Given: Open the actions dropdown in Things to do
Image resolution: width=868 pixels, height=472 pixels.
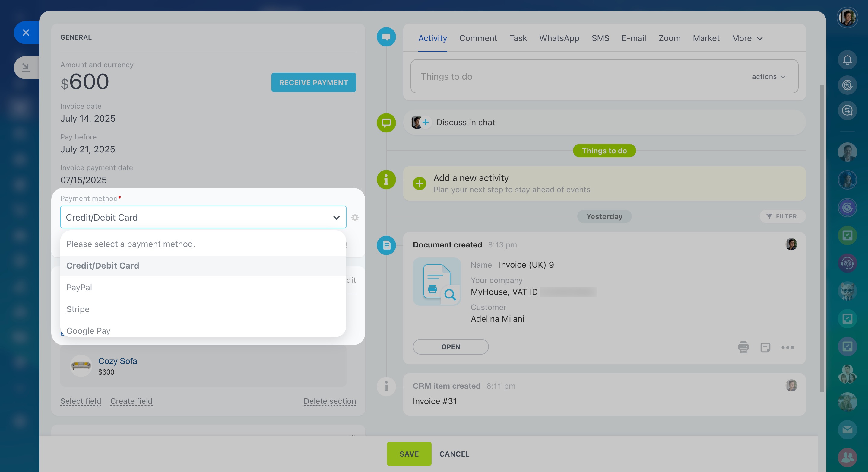Looking at the screenshot, I should click(x=768, y=77).
